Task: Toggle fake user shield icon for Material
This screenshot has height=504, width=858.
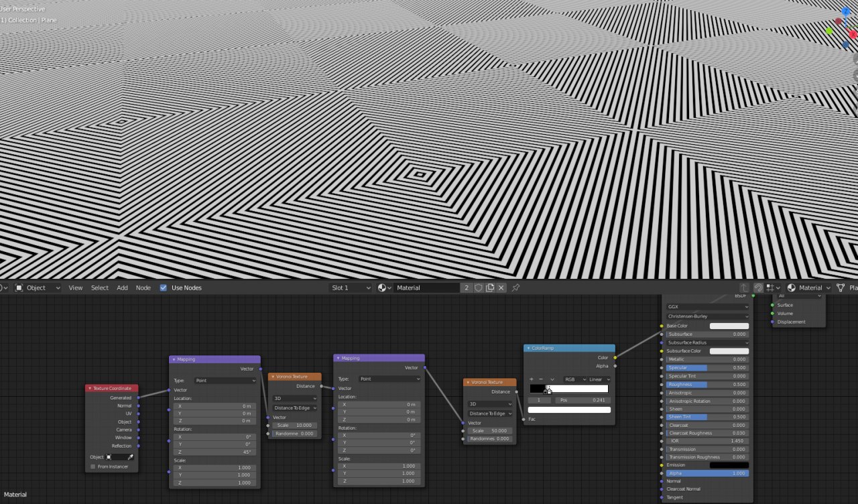Action: point(479,288)
